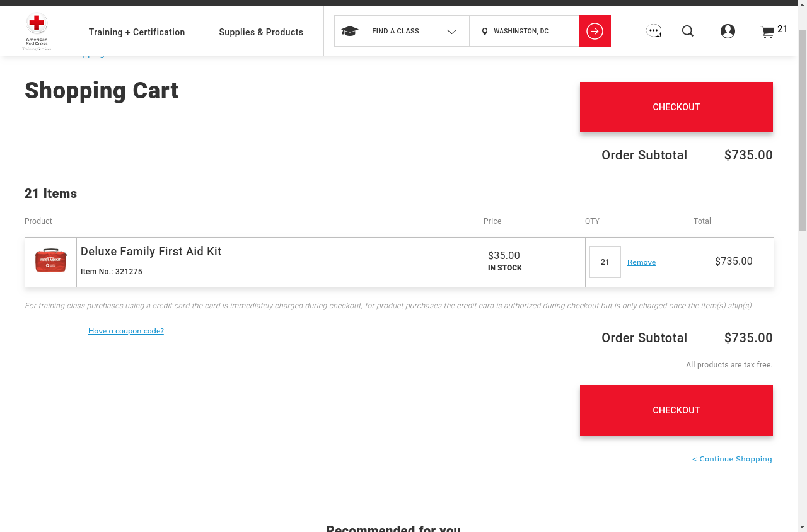Click the top Checkout button
The width and height of the screenshot is (807, 532).
point(676,107)
